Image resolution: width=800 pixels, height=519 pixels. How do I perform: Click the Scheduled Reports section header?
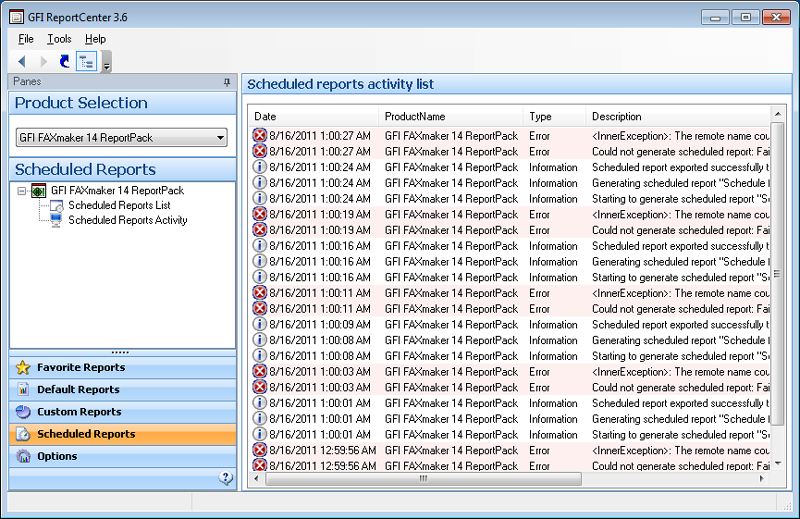(122, 169)
